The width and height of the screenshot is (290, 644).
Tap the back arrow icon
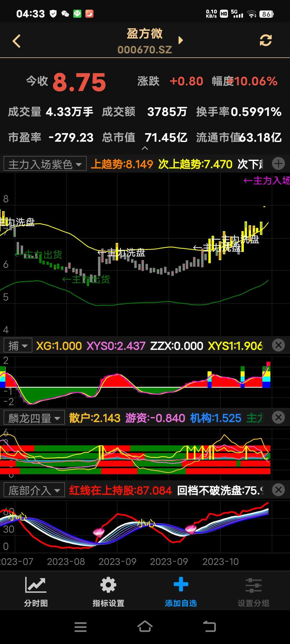(17, 41)
